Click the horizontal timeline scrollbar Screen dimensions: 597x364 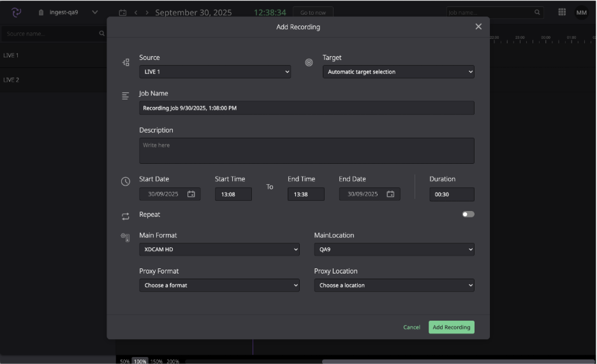coord(458,361)
